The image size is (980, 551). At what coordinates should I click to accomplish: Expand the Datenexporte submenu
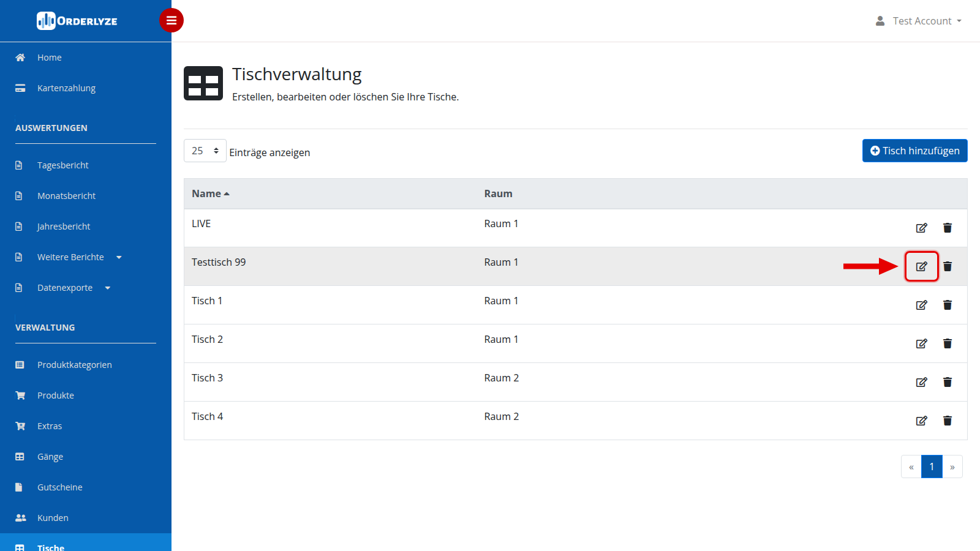point(73,288)
